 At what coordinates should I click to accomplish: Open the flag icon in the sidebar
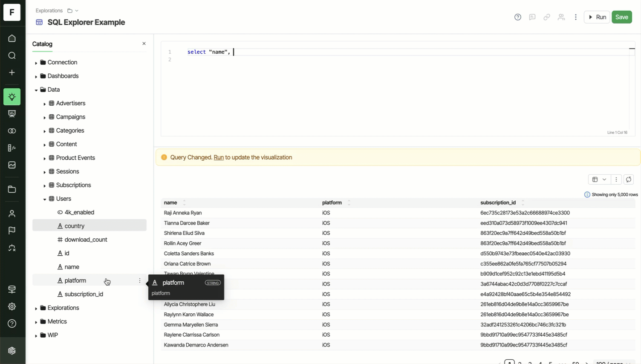click(12, 231)
